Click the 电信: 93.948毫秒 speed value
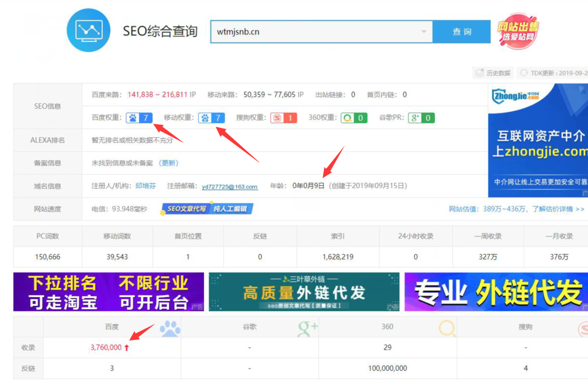Screen dimensions: 588x382 click(119, 209)
